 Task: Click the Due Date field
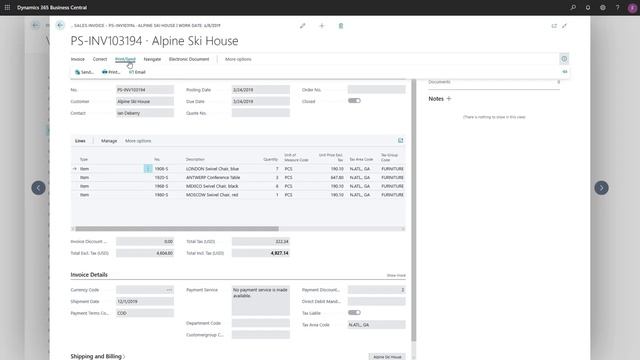tap(261, 101)
